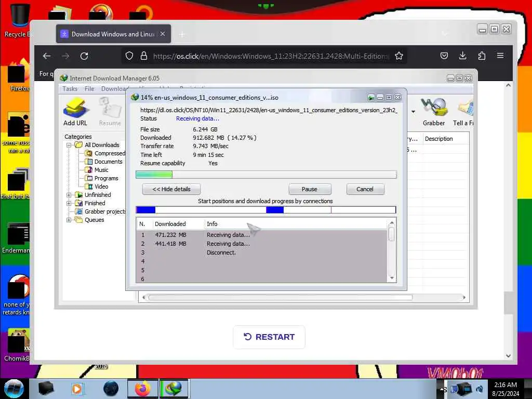Click the Firefox address bar URL
Screen dimensions: 532x399
click(x=270, y=56)
